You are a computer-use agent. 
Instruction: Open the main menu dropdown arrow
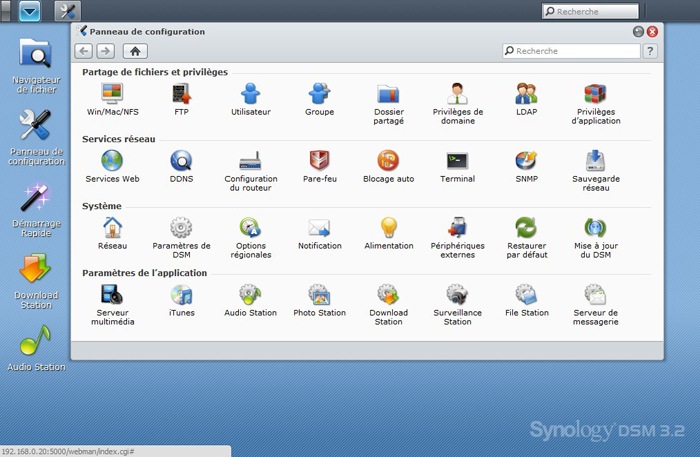pyautogui.click(x=29, y=11)
